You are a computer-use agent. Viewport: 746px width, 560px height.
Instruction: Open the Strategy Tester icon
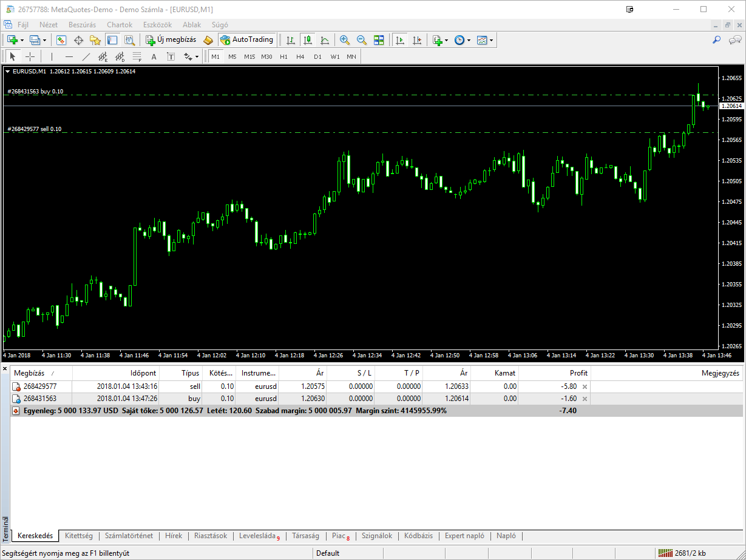point(129,40)
